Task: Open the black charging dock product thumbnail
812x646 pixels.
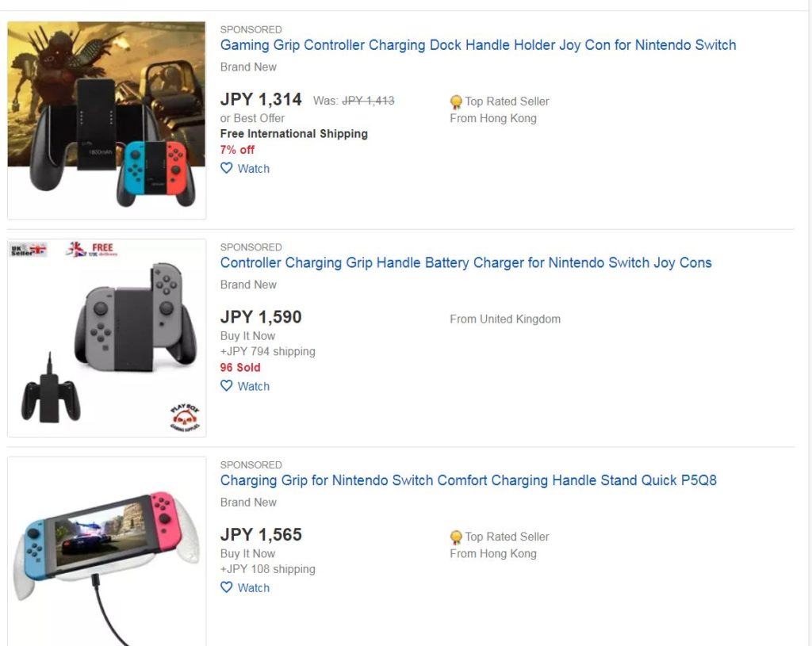Action: (x=106, y=120)
